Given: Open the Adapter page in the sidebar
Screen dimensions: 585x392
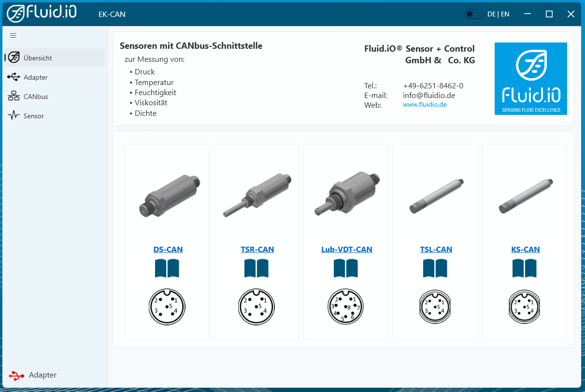Looking at the screenshot, I should pyautogui.click(x=35, y=77).
